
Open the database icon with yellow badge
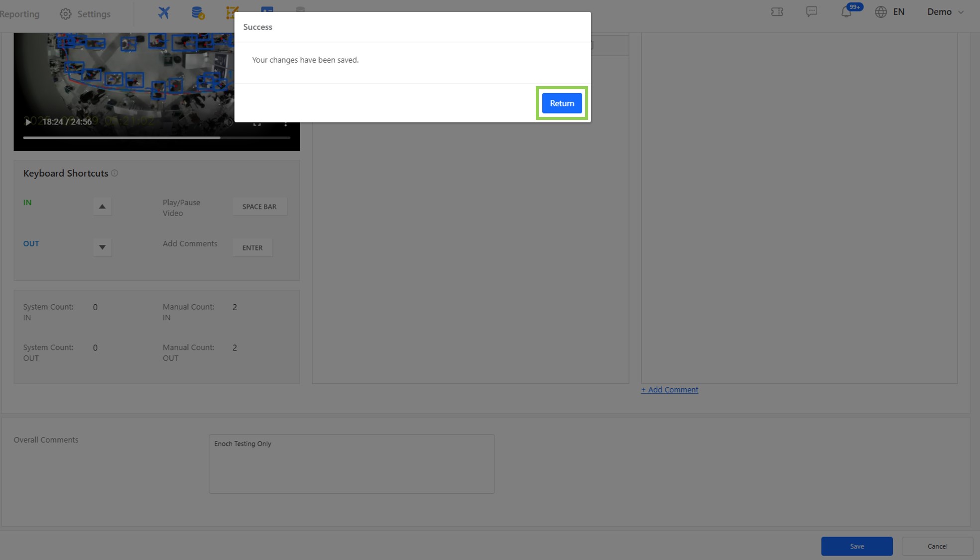coord(198,12)
